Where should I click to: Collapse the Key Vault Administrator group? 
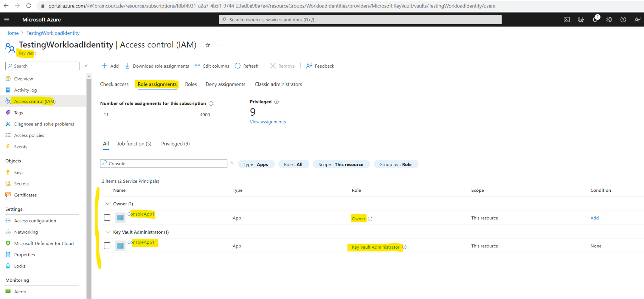pyautogui.click(x=108, y=232)
